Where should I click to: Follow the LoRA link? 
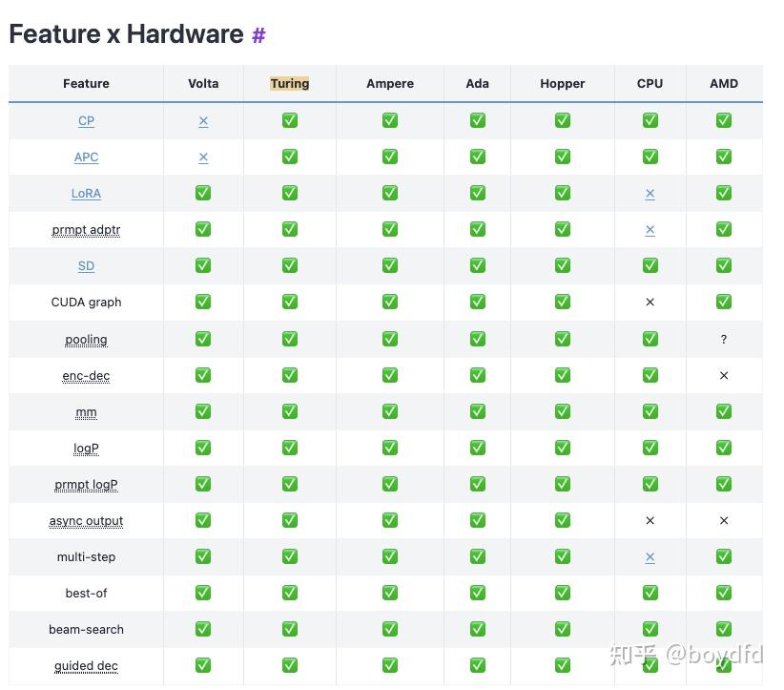(86, 193)
